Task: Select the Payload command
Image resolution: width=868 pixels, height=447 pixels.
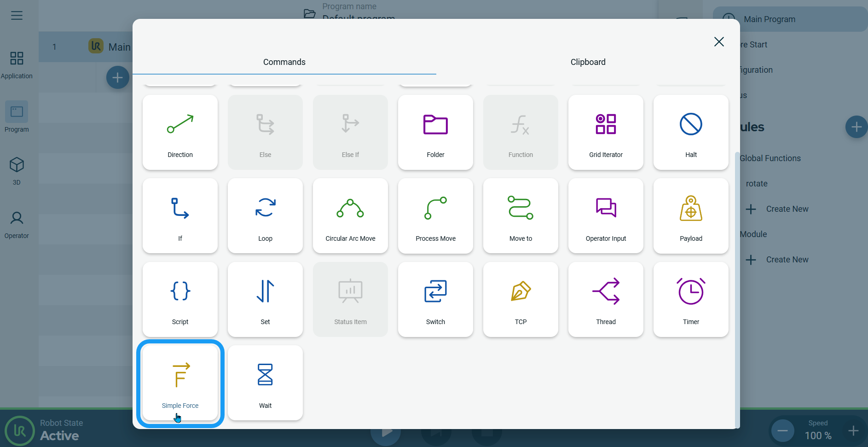Action: (691, 216)
